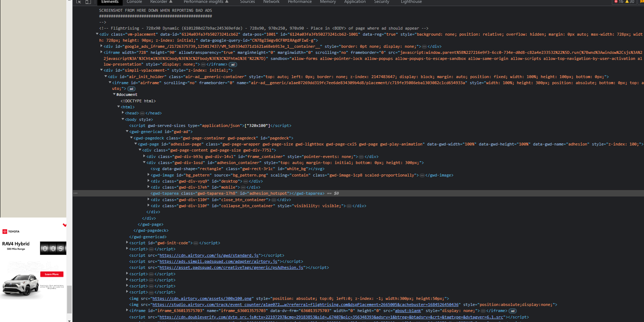Expand ellipsis in collapse_btn_container row
This screenshot has height=322, width=644.
pyautogui.click(x=349, y=206)
